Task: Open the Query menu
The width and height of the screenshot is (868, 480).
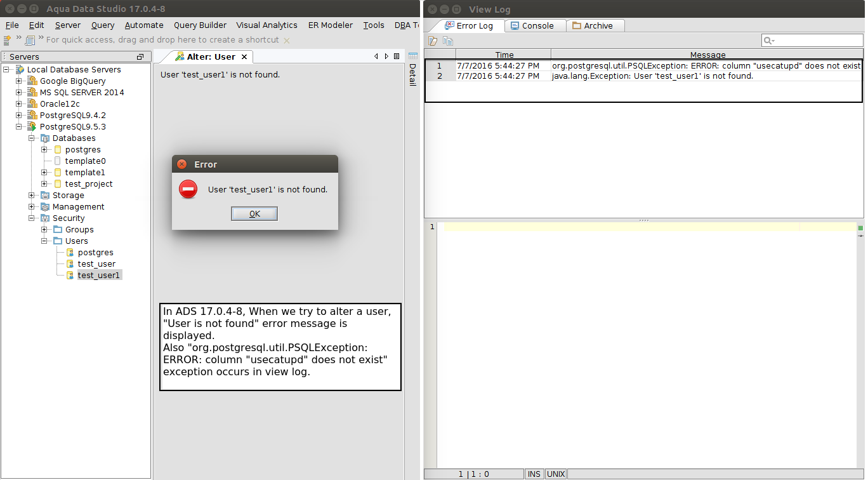Action: (103, 25)
